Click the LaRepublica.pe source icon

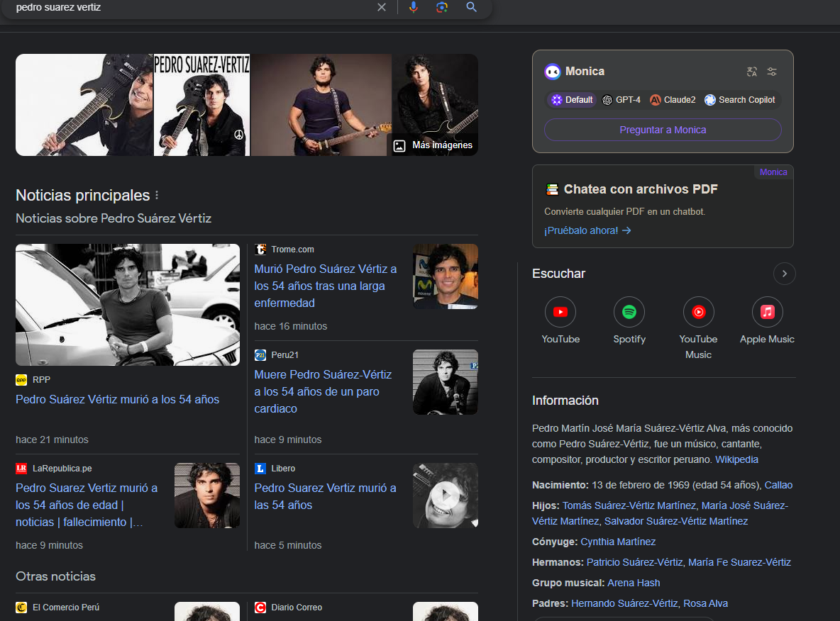coord(21,469)
